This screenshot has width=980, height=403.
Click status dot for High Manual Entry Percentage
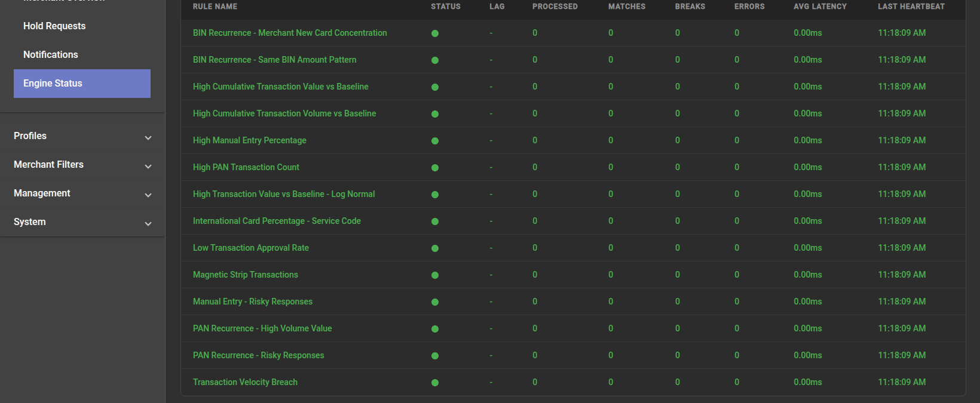(x=435, y=141)
